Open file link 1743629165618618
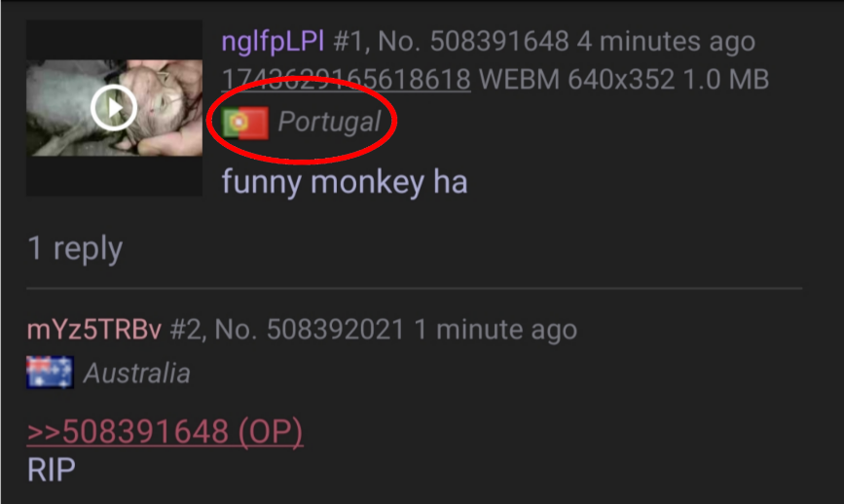This screenshot has height=504, width=844. click(347, 80)
